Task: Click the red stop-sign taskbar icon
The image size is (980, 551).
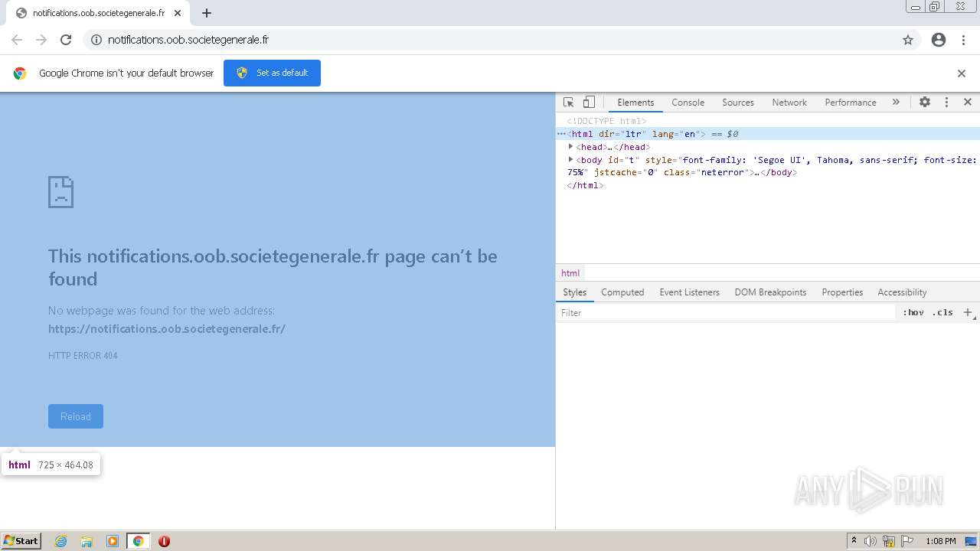Action: (164, 541)
